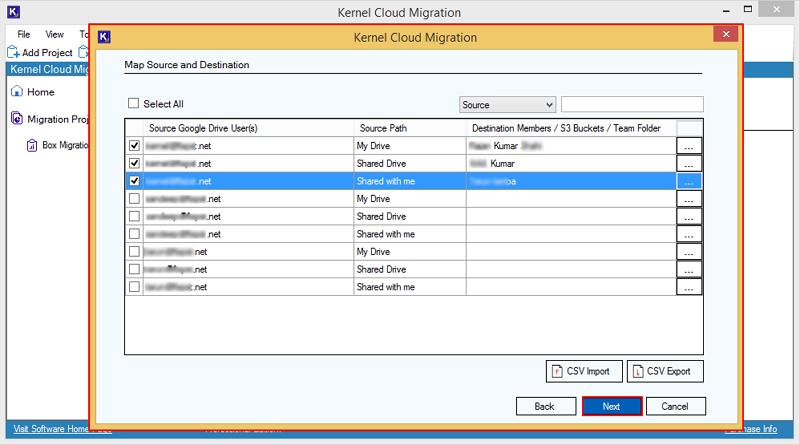Open the destination browse button for the first My Drive row
Image resolution: width=800 pixels, height=445 pixels.
pos(689,146)
